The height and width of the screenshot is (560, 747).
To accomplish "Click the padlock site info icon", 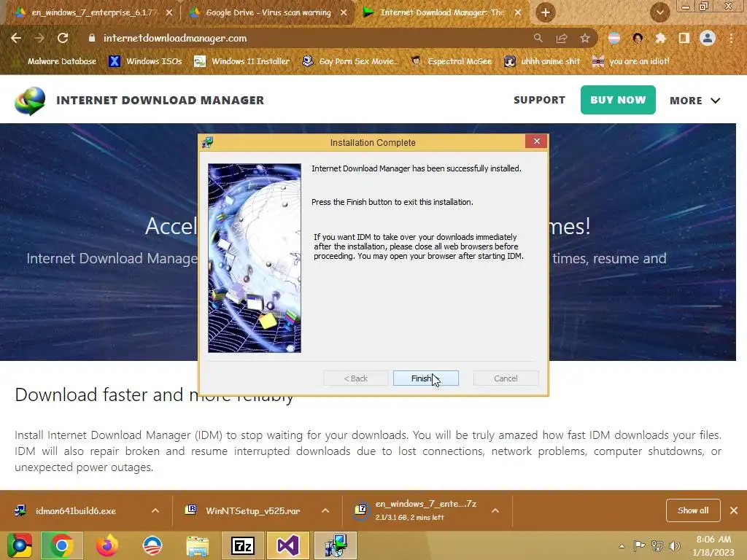I will pyautogui.click(x=92, y=38).
